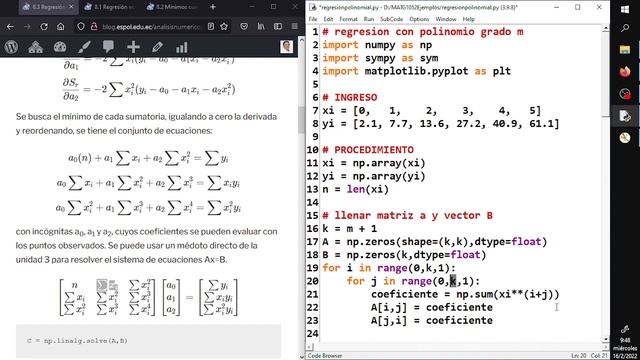Click 'Code Browser' in IDLE status bar
Viewport: 640px width, 360px height.
pos(325,356)
